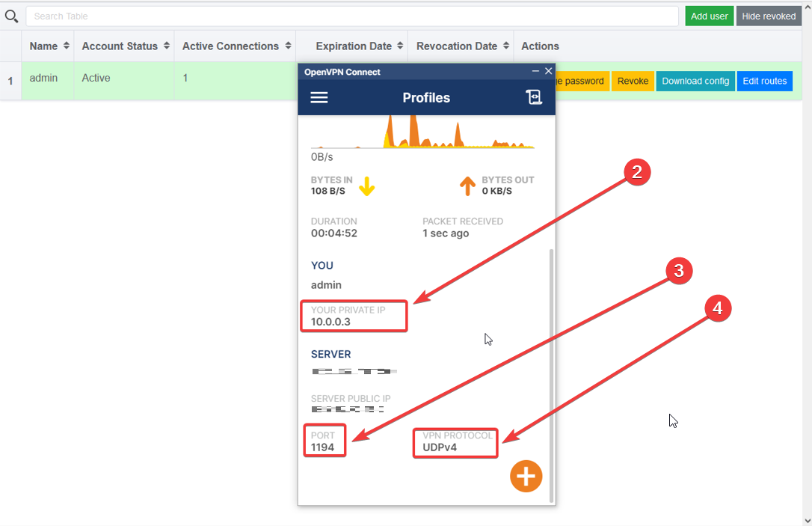Download config for the admin user
Viewport: 812px width, 526px height.
tap(695, 81)
